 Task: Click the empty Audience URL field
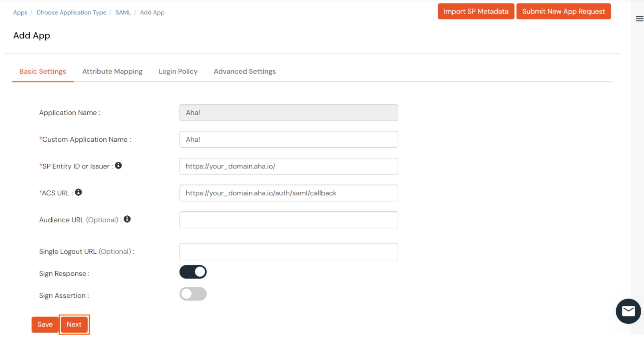tap(289, 220)
